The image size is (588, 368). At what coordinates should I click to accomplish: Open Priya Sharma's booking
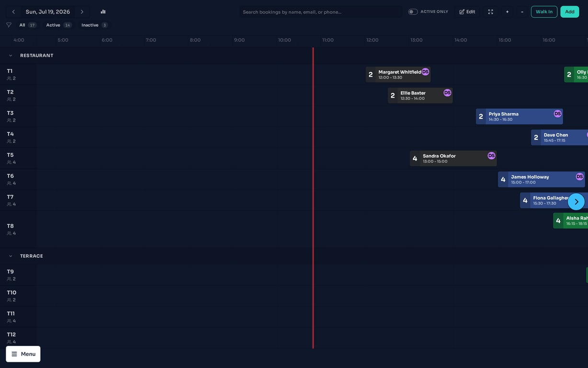tap(519, 116)
